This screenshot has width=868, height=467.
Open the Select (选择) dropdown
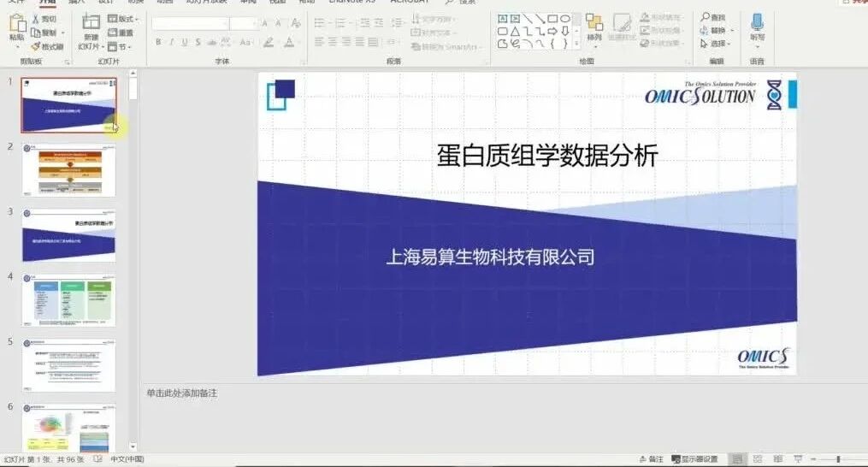(715, 44)
